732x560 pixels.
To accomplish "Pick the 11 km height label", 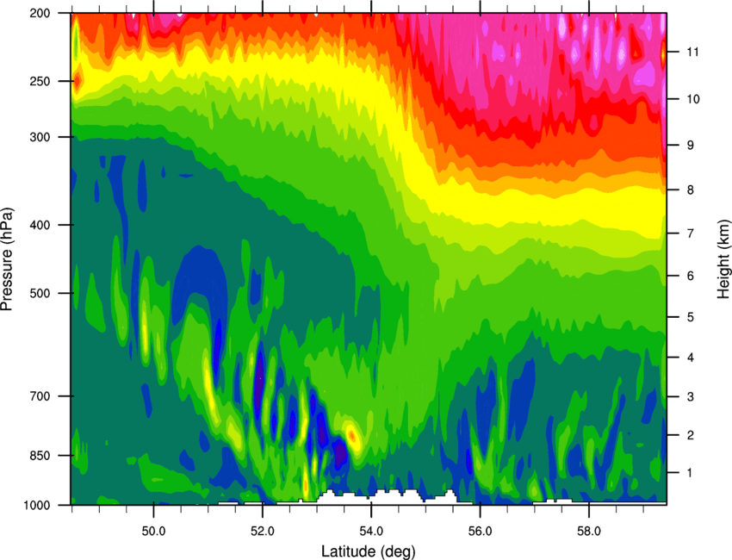I will click(692, 52).
